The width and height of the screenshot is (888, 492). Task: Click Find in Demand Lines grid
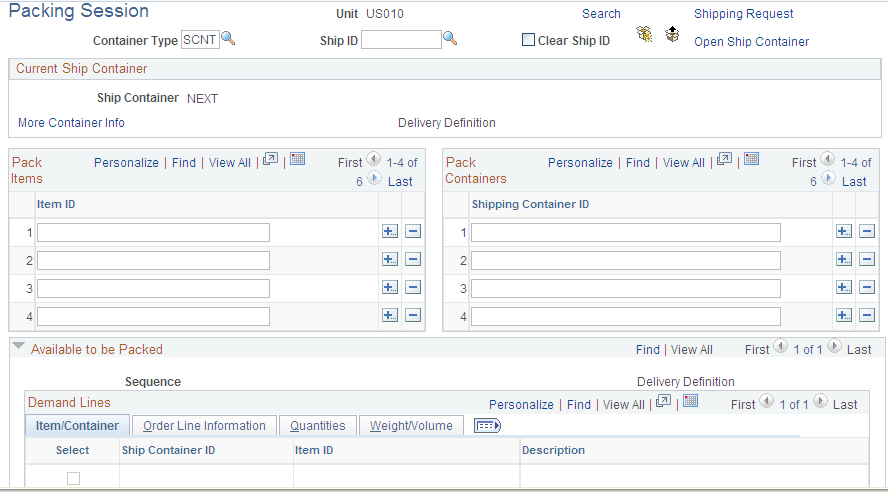coord(579,405)
